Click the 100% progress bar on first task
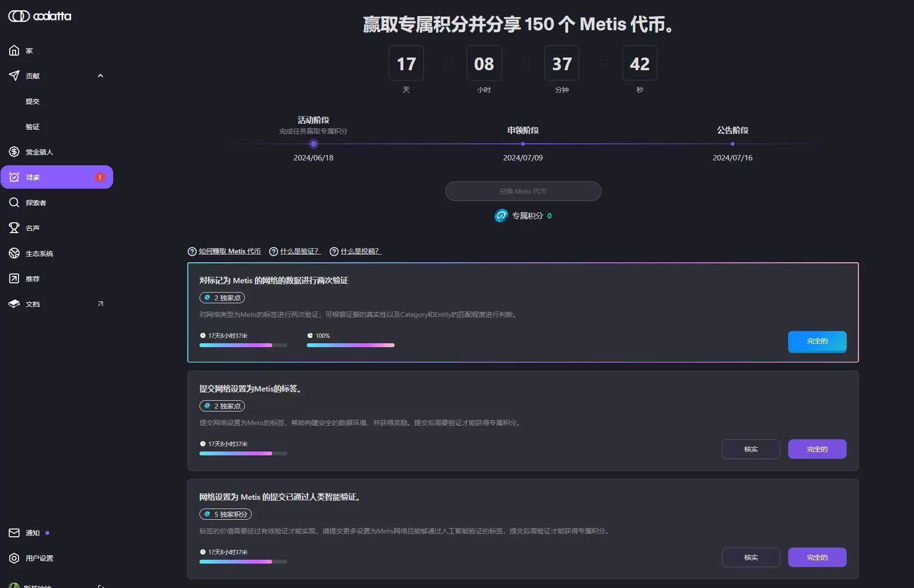Screen dimensions: 914x588 350,345
